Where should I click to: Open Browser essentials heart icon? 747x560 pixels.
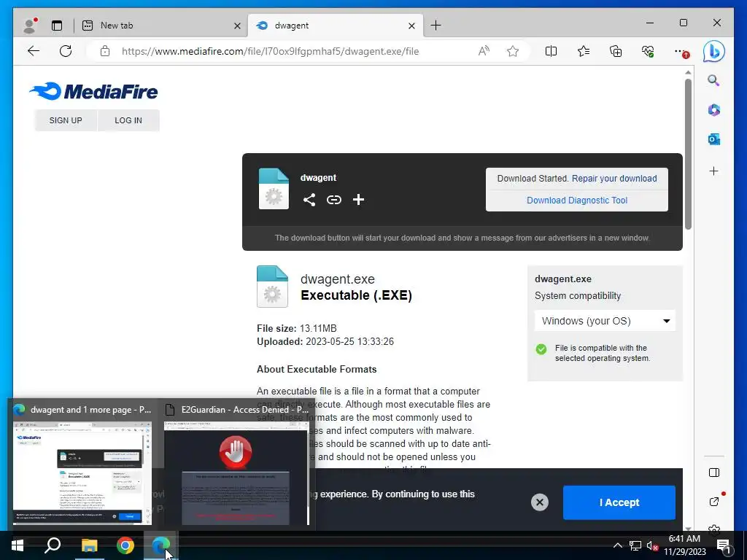pyautogui.click(x=648, y=52)
